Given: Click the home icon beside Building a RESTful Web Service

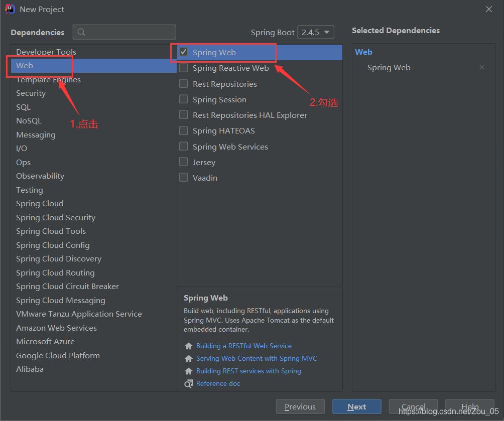Looking at the screenshot, I should (189, 346).
